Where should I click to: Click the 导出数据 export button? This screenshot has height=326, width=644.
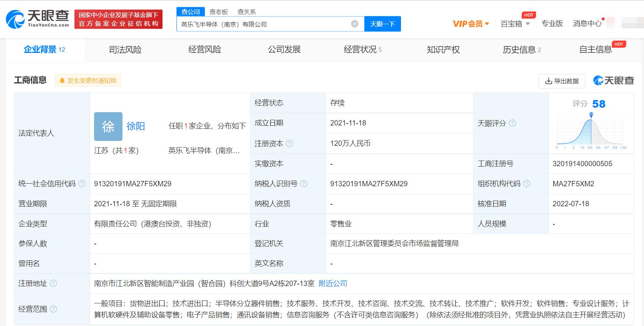pos(562,81)
